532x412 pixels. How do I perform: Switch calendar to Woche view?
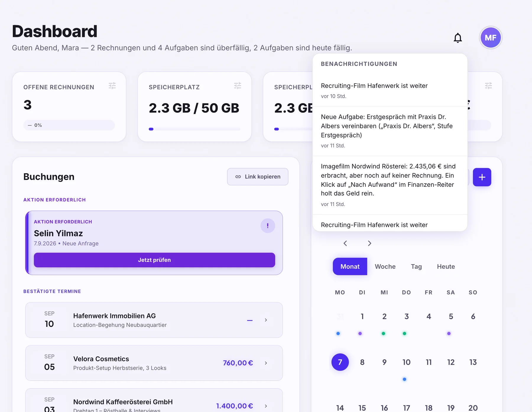(385, 267)
